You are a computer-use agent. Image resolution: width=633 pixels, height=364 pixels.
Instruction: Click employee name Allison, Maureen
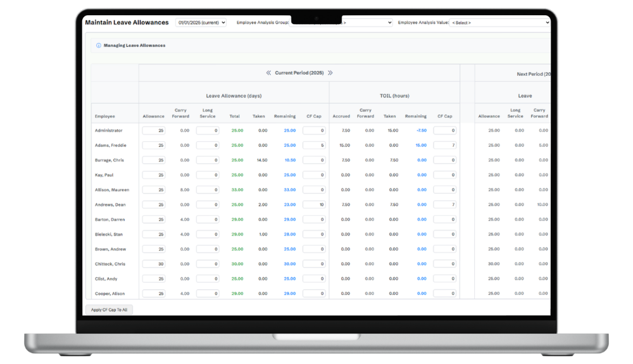click(112, 190)
